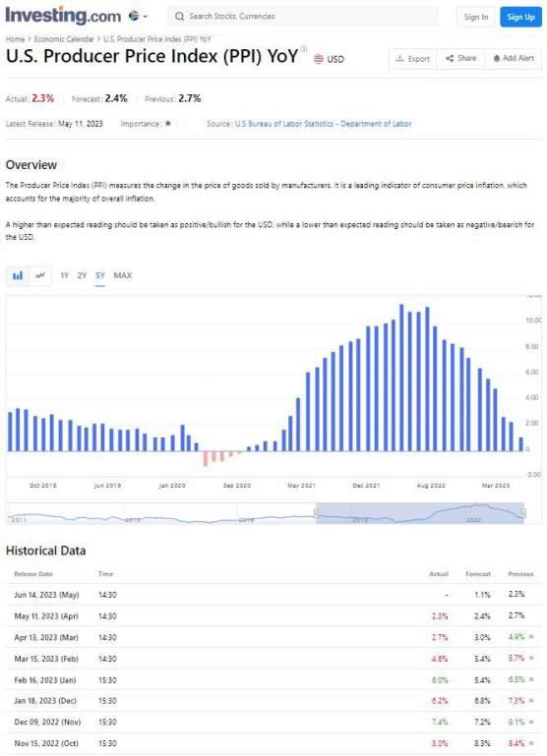This screenshot has width=547, height=756.
Task: Select the MAX chart range
Action: [123, 276]
